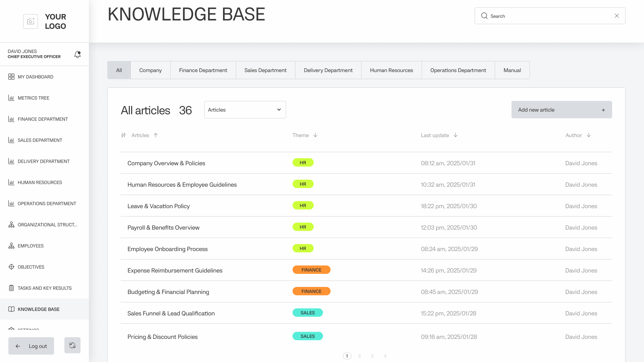Click the filter icon beside Articles header
644x362 pixels.
click(123, 135)
